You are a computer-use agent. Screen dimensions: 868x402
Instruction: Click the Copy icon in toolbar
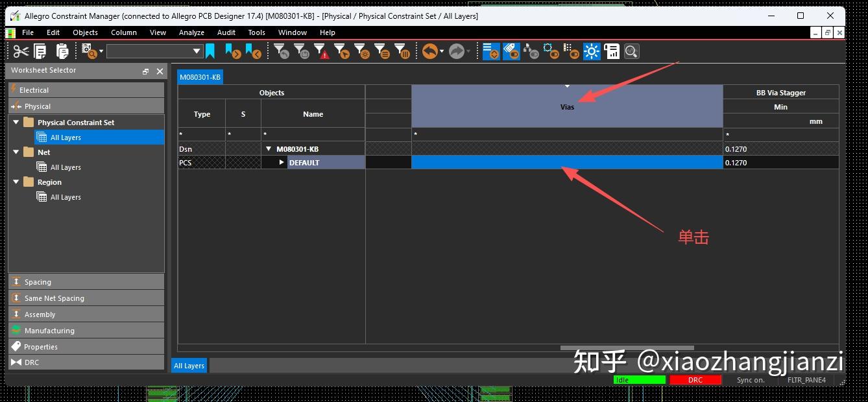click(40, 51)
